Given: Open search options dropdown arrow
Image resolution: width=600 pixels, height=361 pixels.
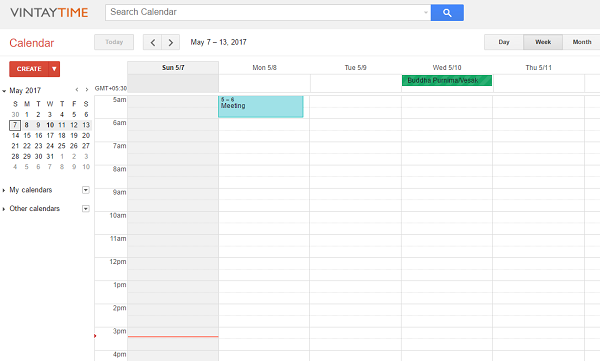Looking at the screenshot, I should pos(426,12).
